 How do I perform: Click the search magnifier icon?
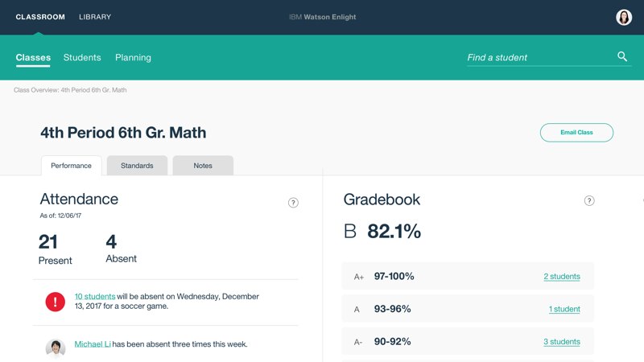(622, 56)
